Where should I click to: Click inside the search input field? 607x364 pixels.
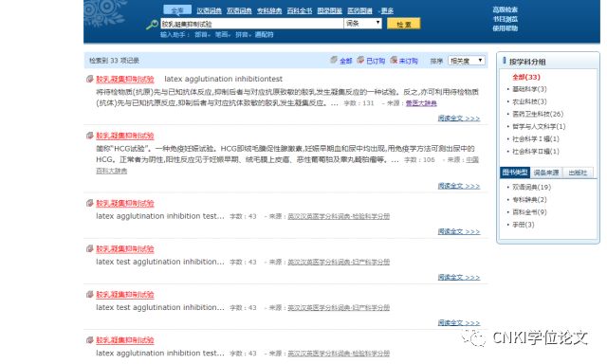click(251, 24)
